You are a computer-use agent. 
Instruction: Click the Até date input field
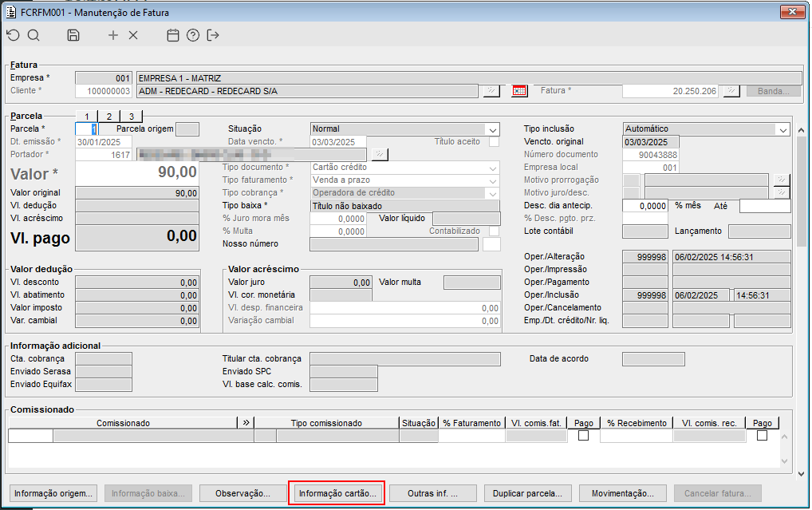(765, 206)
